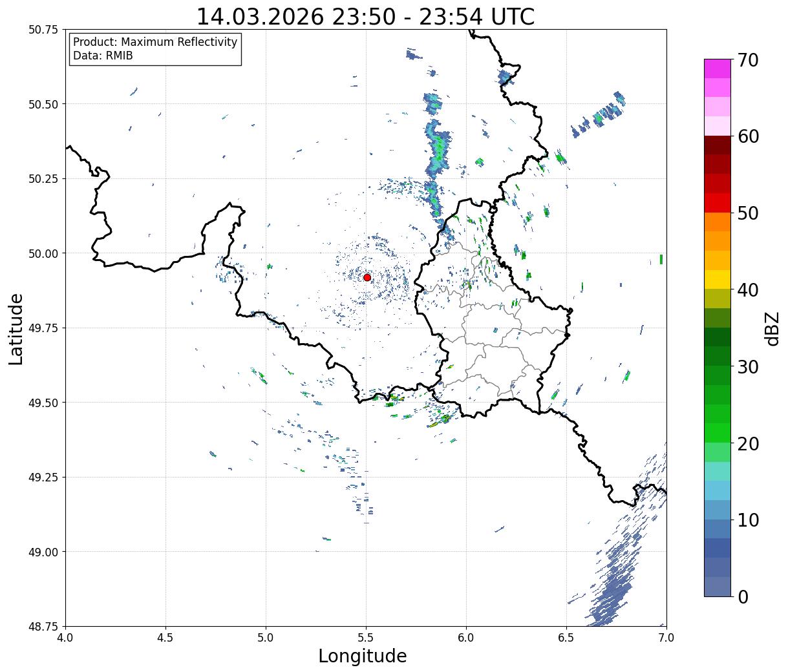Image resolution: width=788 pixels, height=672 pixels.
Task: Click the 'Data: RMIB' label
Action: click(x=103, y=56)
